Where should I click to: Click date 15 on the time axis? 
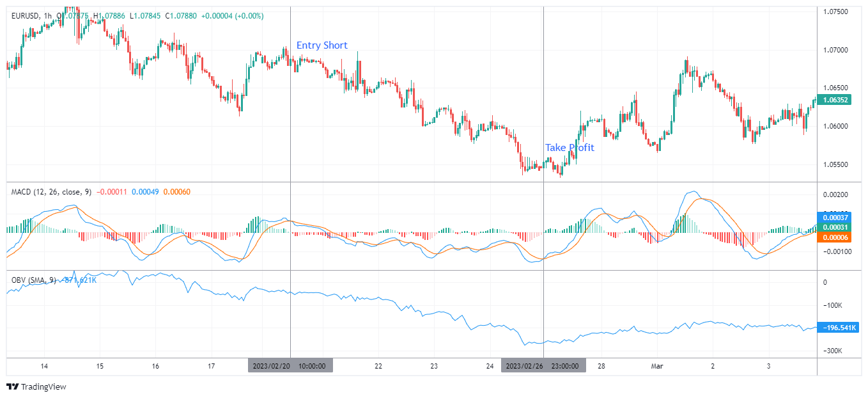(x=100, y=366)
